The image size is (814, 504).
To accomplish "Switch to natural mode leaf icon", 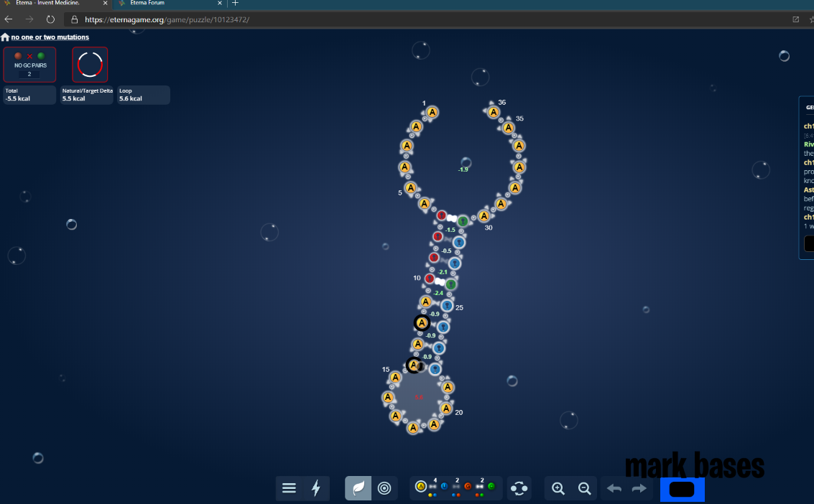I will [x=358, y=488].
